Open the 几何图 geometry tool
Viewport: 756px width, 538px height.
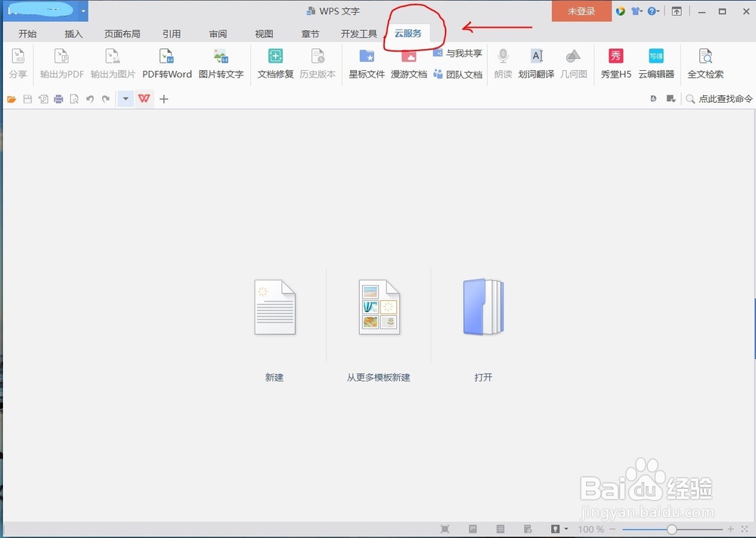click(x=573, y=63)
